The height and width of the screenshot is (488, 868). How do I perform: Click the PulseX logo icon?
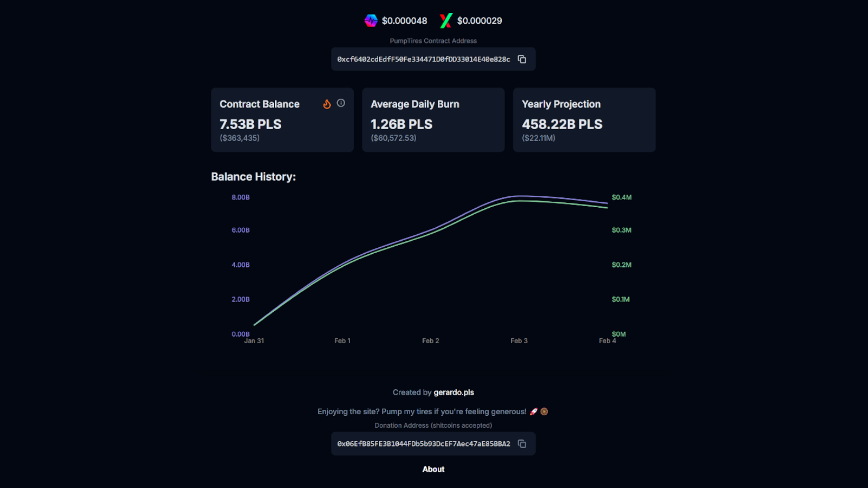446,21
